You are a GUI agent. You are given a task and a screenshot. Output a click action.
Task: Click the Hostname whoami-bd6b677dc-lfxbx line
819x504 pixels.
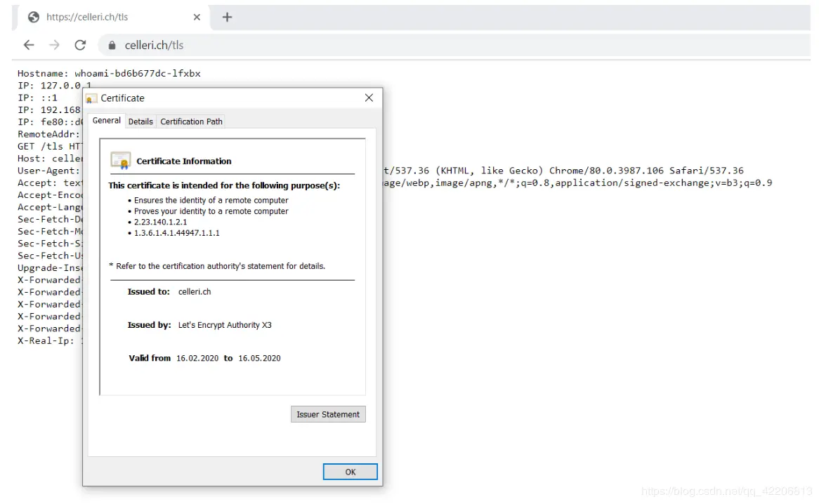pyautogui.click(x=109, y=74)
